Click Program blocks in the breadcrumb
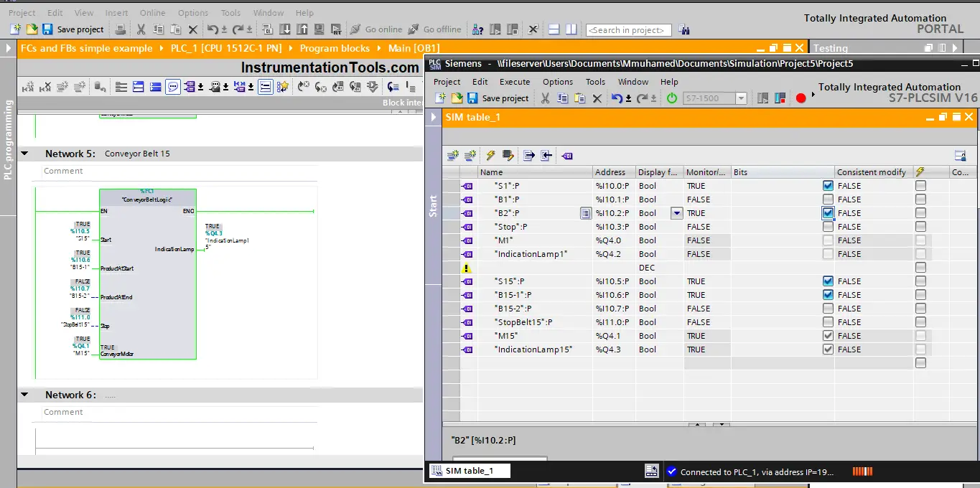 coord(335,48)
